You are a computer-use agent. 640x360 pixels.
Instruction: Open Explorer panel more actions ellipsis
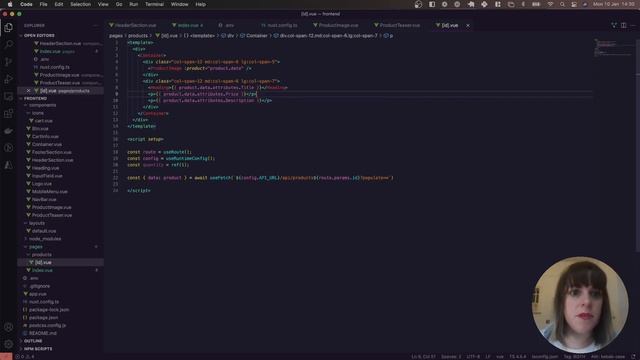click(96, 25)
